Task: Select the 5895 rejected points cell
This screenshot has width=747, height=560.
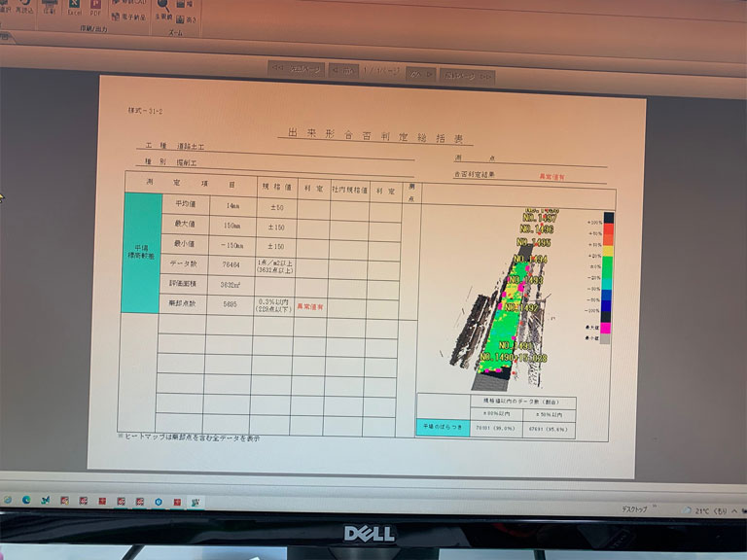Action: [230, 304]
